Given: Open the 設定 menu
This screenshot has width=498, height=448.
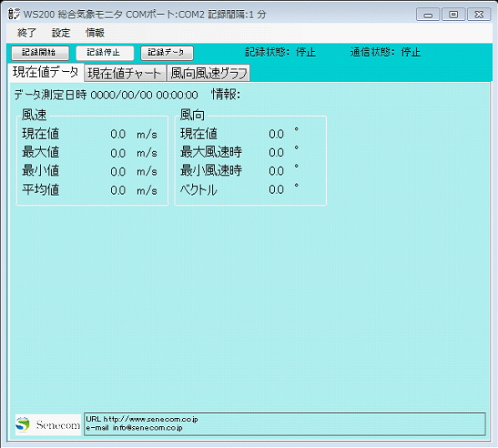Looking at the screenshot, I should tap(61, 33).
